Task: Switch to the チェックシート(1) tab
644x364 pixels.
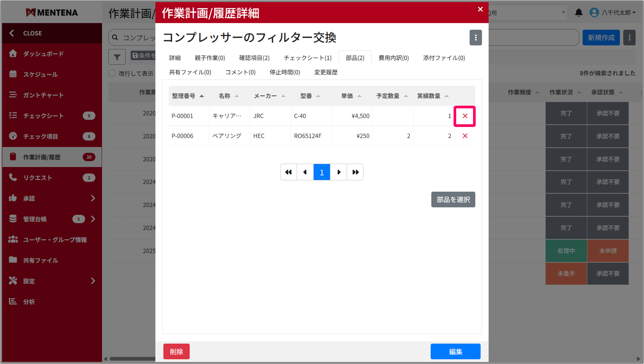Action: (307, 58)
